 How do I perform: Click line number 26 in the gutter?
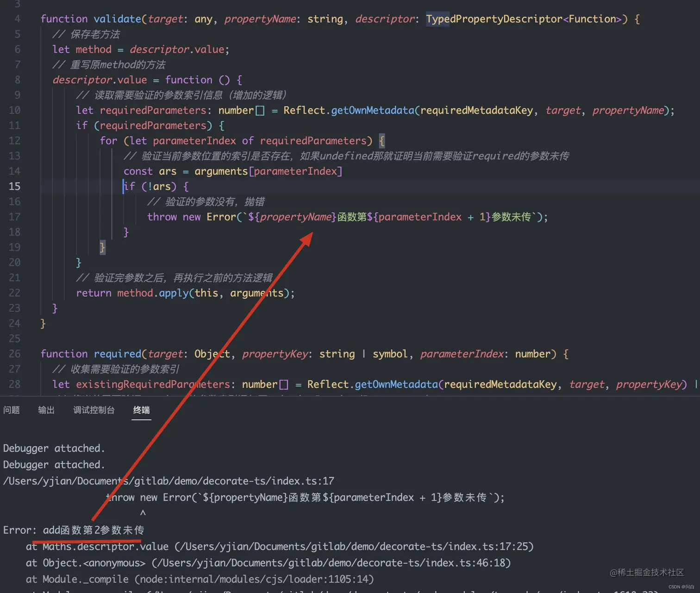point(14,354)
